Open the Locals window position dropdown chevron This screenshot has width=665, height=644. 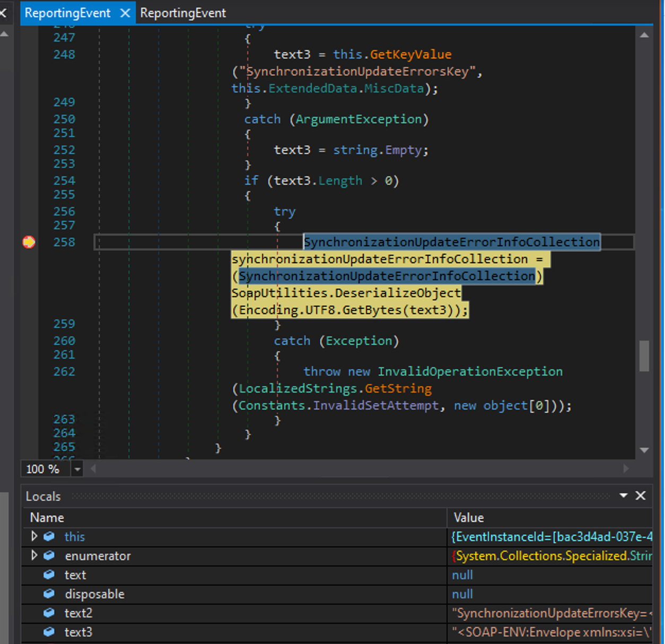pyautogui.click(x=623, y=495)
